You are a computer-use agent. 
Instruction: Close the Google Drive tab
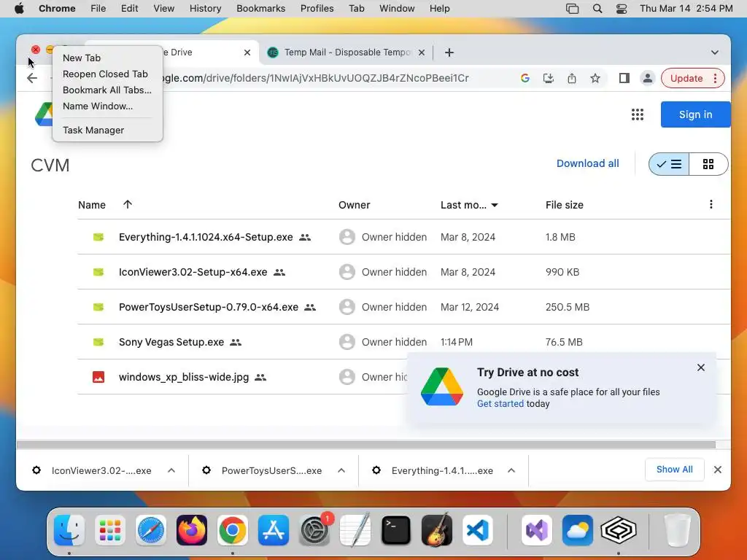click(x=247, y=52)
